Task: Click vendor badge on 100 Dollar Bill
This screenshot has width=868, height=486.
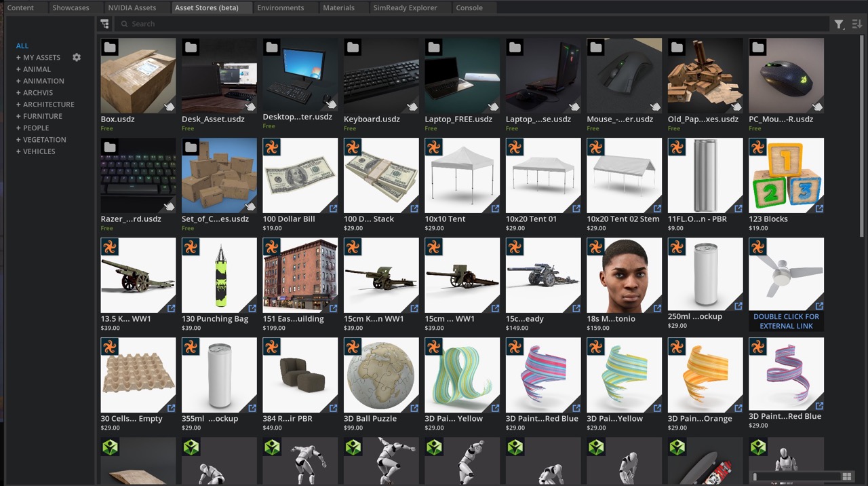Action: point(272,147)
